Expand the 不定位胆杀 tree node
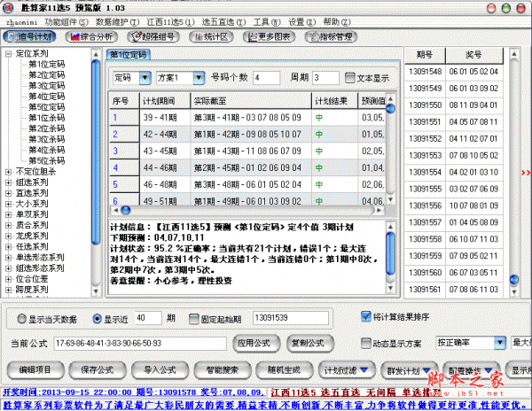 pos(9,172)
